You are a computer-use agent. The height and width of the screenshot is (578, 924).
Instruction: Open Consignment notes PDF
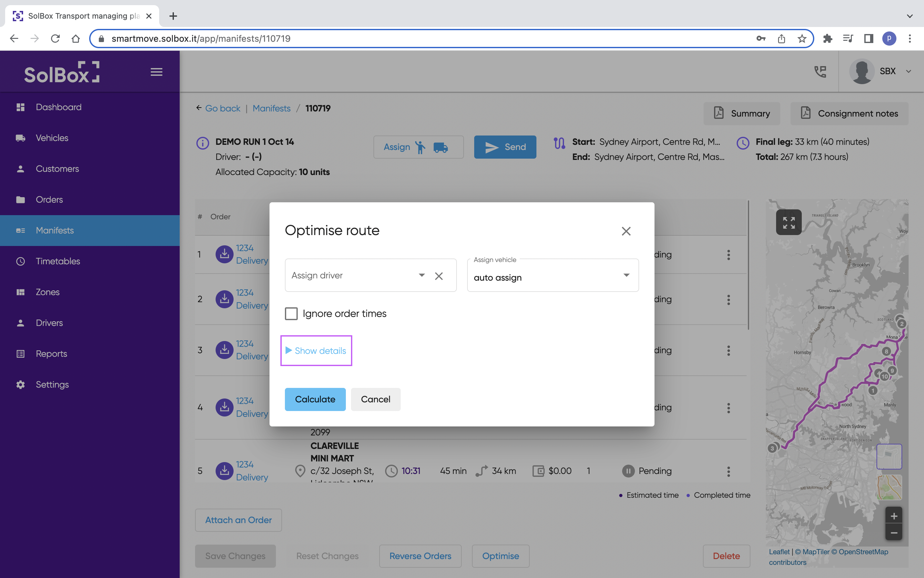click(849, 114)
